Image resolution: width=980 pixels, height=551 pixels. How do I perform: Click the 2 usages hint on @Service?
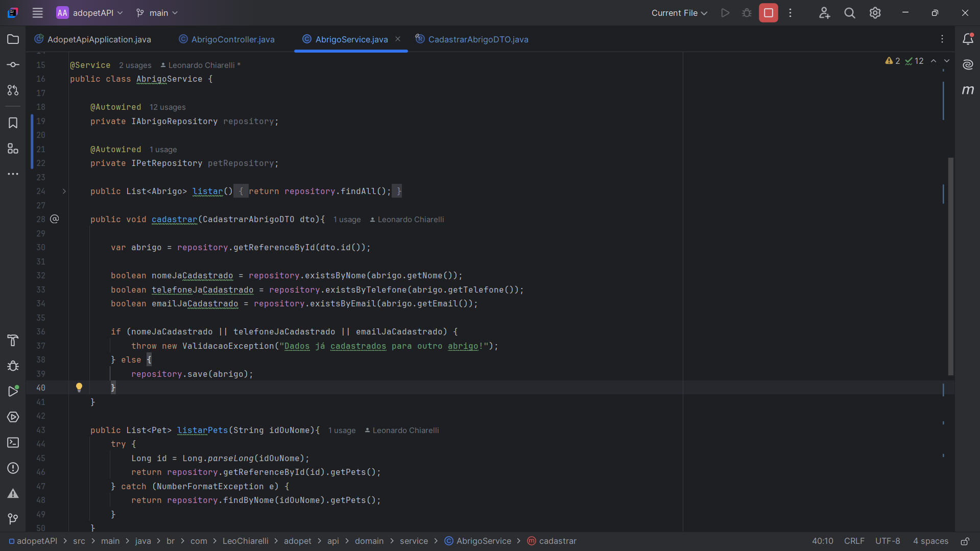(135, 65)
